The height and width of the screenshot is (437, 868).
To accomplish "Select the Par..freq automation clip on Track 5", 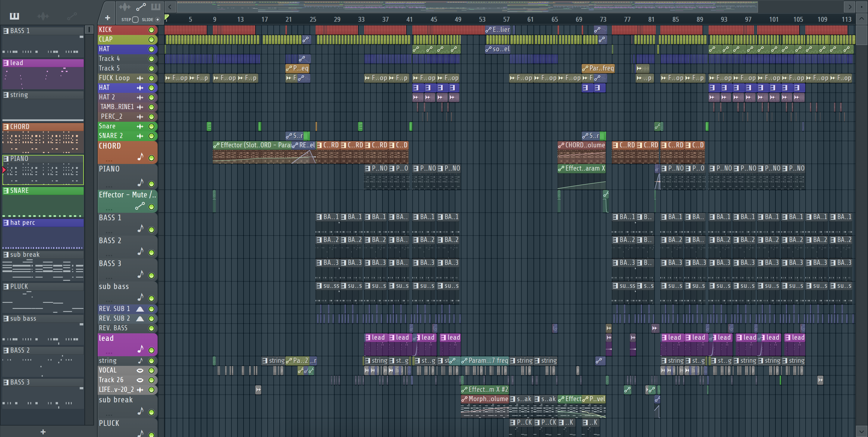I will coord(598,68).
